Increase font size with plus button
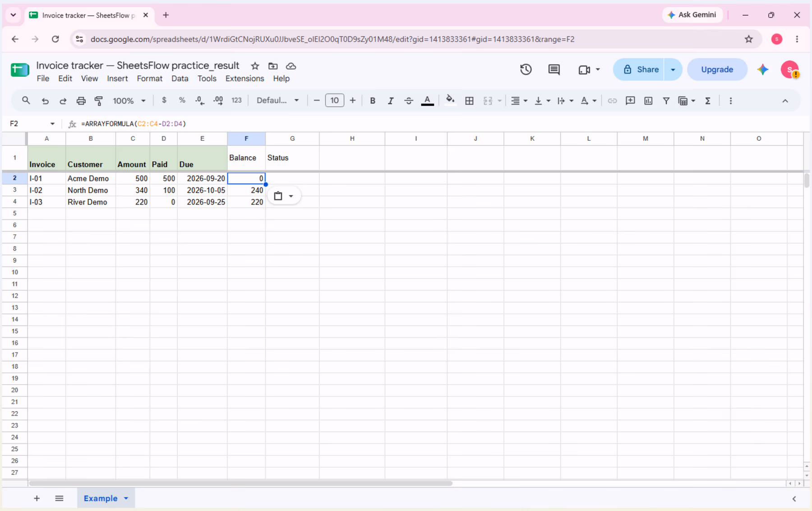This screenshot has width=812, height=511. tap(353, 100)
